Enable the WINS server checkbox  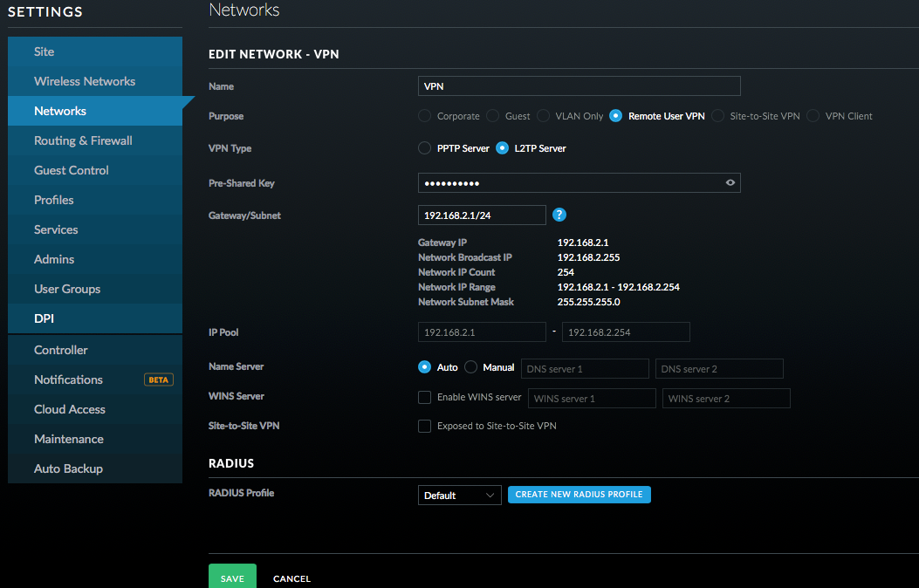click(425, 398)
